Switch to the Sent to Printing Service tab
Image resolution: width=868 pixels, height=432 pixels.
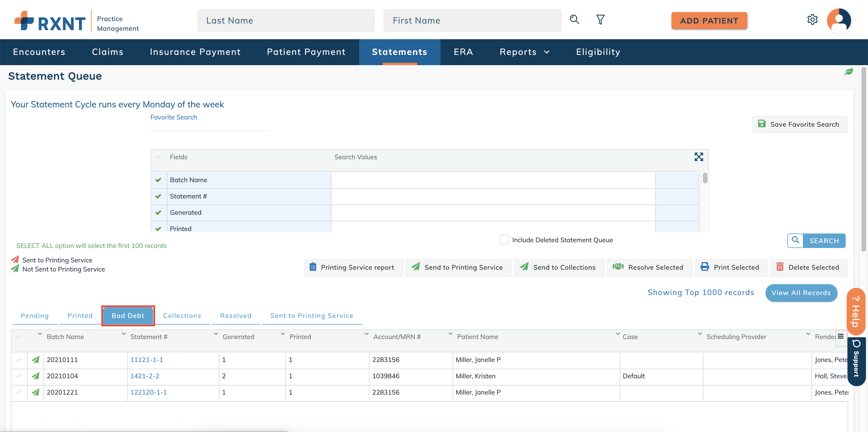311,316
